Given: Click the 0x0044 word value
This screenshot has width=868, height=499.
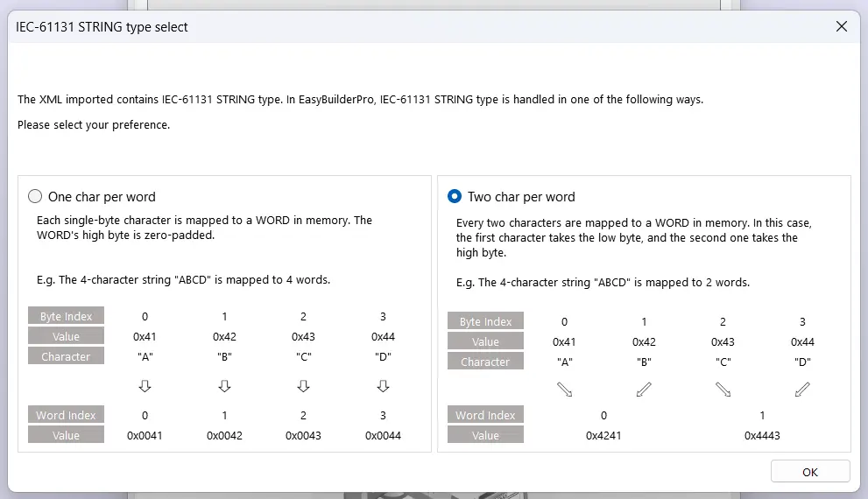Looking at the screenshot, I should point(383,435).
